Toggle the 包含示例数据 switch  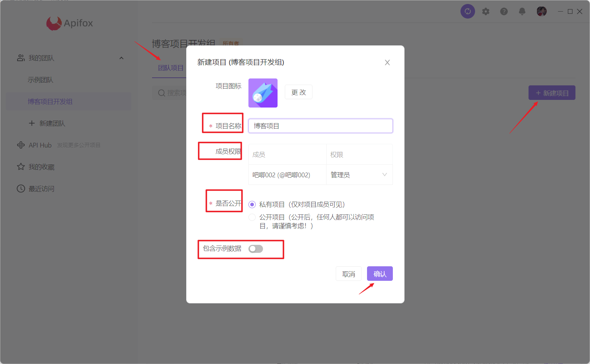[x=256, y=249]
